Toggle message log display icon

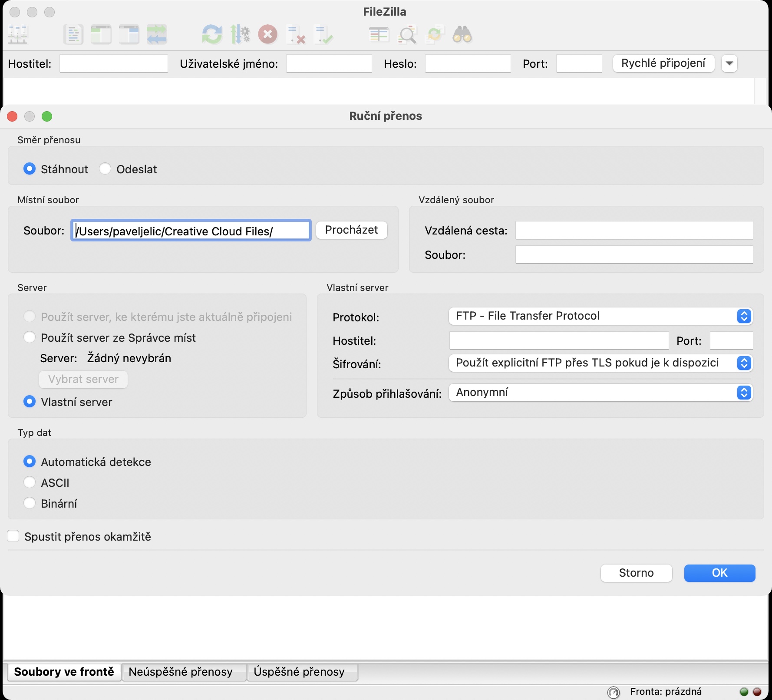tap(73, 34)
